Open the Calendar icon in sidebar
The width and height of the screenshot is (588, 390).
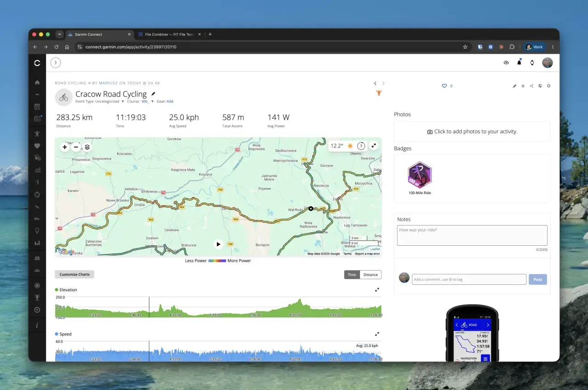(37, 107)
